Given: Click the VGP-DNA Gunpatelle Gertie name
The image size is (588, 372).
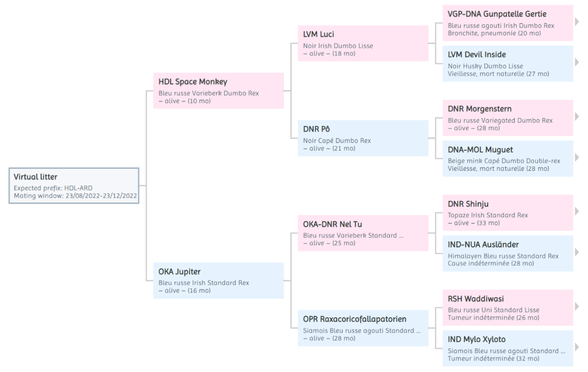Looking at the screenshot, I should tap(497, 14).
